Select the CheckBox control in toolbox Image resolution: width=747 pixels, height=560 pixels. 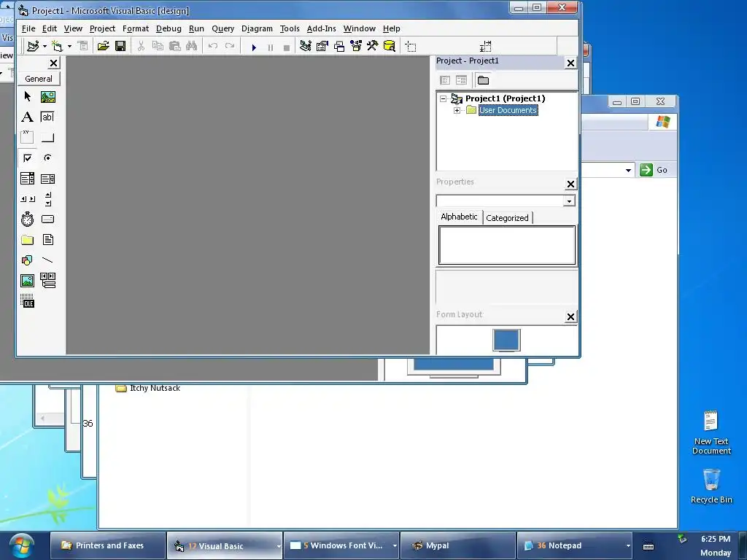[27, 157]
